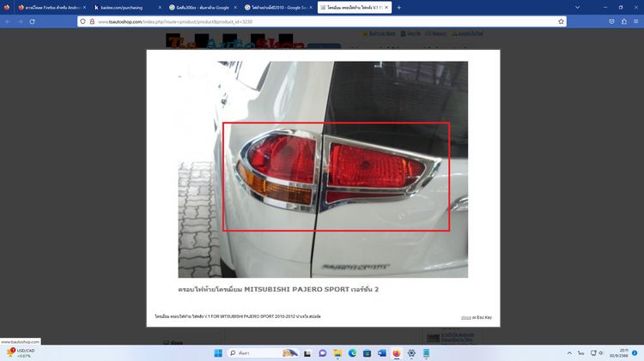Open Microsoft Word from taskbar
Viewport: 644px width, 361px height.
point(381,353)
